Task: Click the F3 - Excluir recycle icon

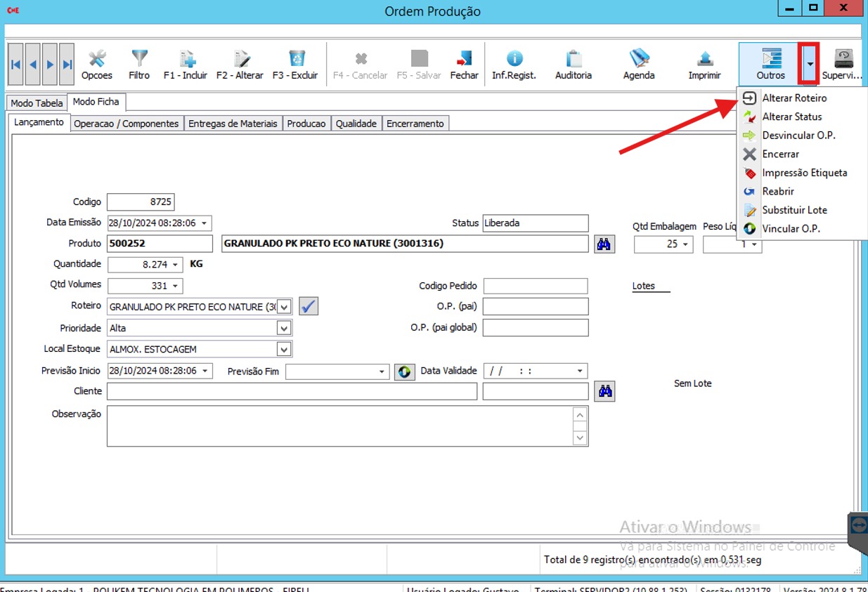Action: [x=295, y=59]
